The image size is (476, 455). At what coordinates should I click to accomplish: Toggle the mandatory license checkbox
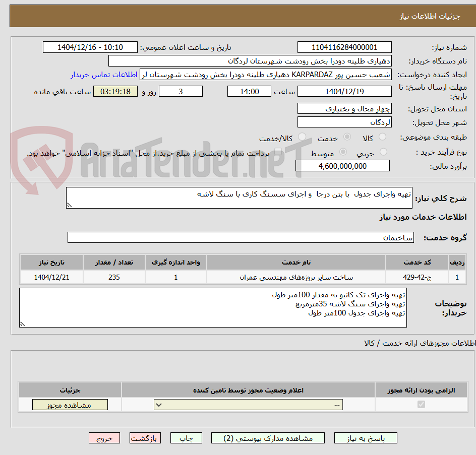(x=421, y=404)
